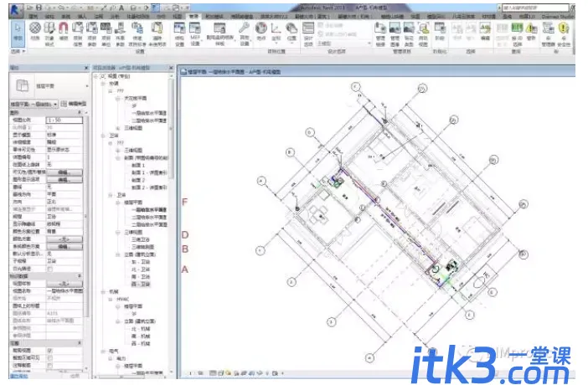Open Manage Links (管理链接)

(380, 33)
